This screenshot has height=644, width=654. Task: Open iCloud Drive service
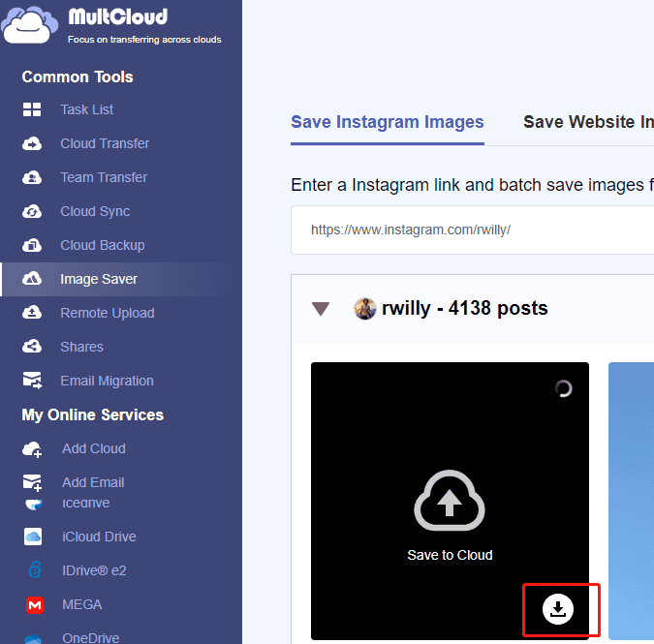click(x=99, y=537)
